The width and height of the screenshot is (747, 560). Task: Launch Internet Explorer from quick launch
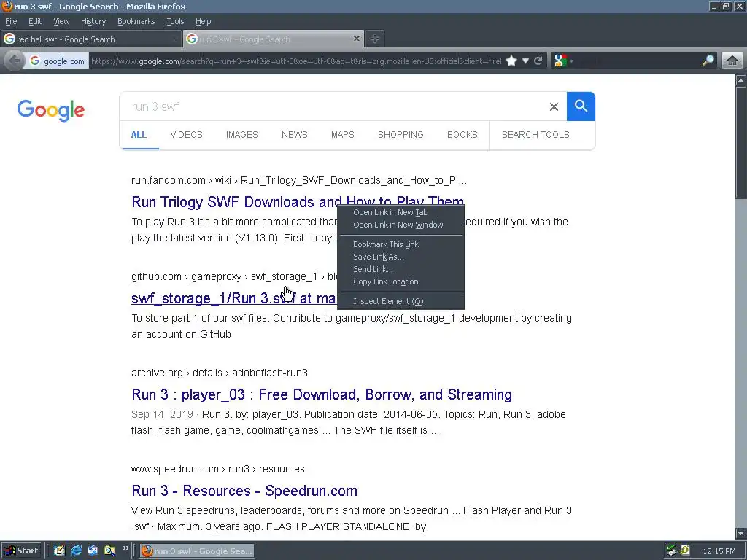pyautogui.click(x=76, y=551)
